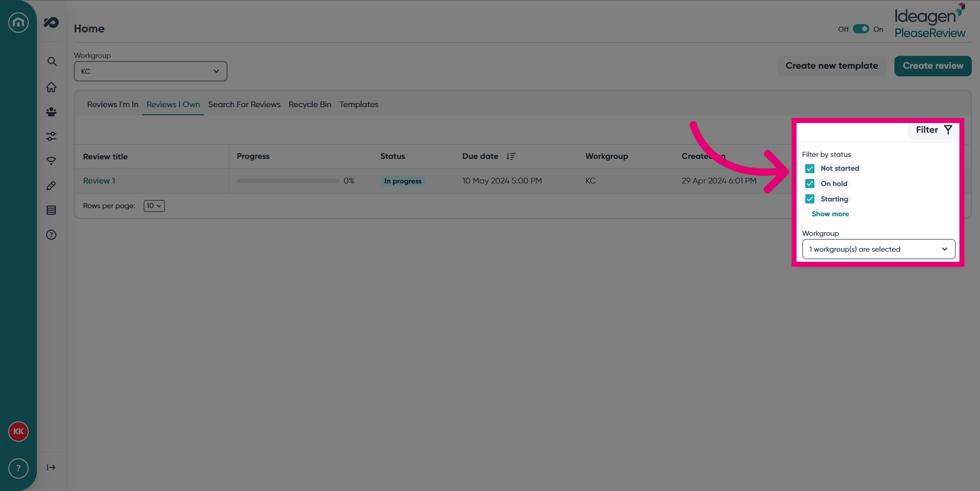Select the Reviews I Own tab
Image resolution: width=980 pixels, height=491 pixels.
point(173,105)
